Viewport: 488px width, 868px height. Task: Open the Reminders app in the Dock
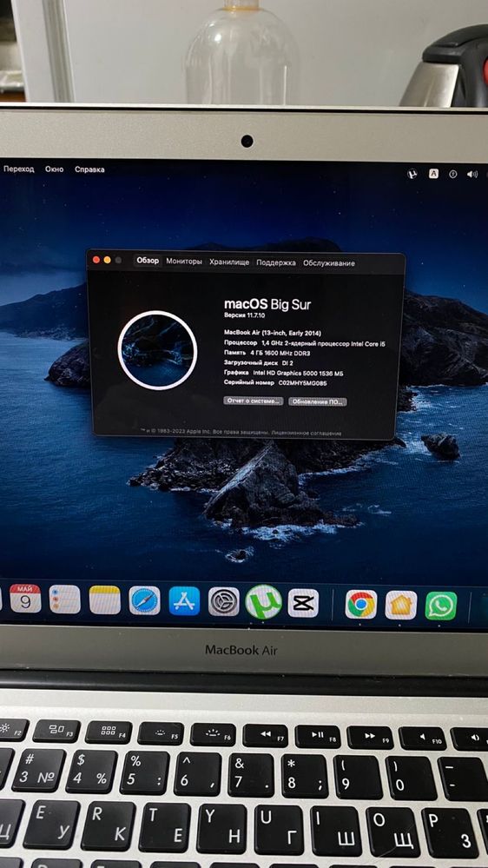point(65,600)
